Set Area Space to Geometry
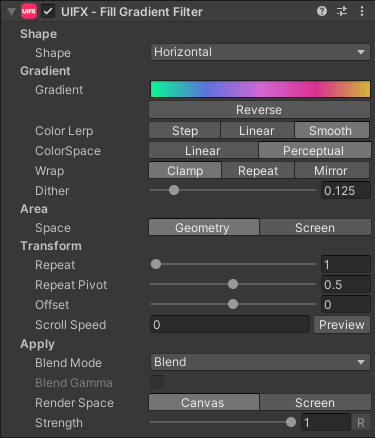 point(204,227)
